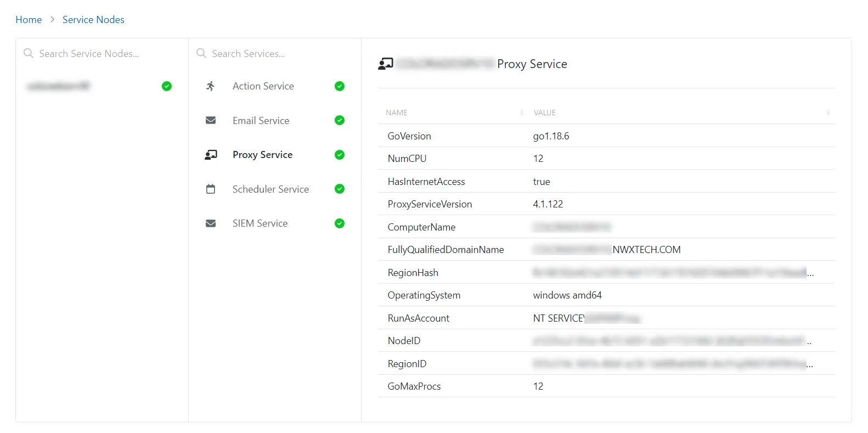Image resolution: width=868 pixels, height=433 pixels.
Task: Click the green status check of the service node
Action: pos(167,86)
